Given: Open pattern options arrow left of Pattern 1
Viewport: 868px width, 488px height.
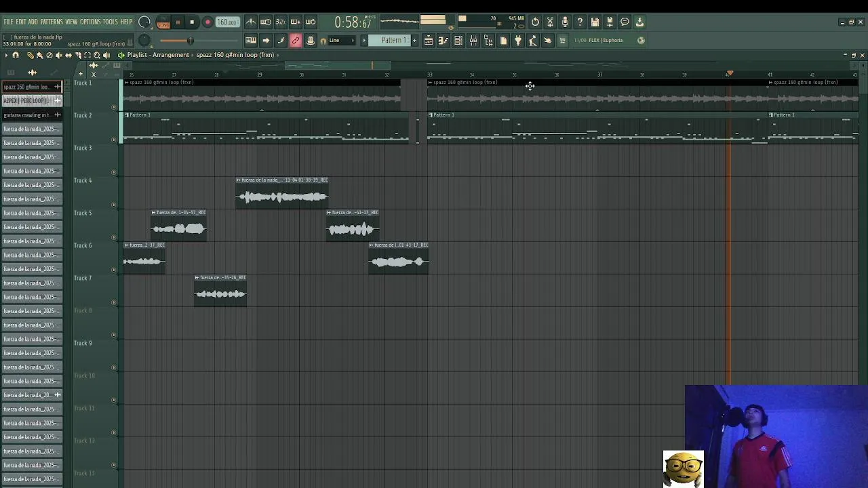Looking at the screenshot, I should click(364, 41).
